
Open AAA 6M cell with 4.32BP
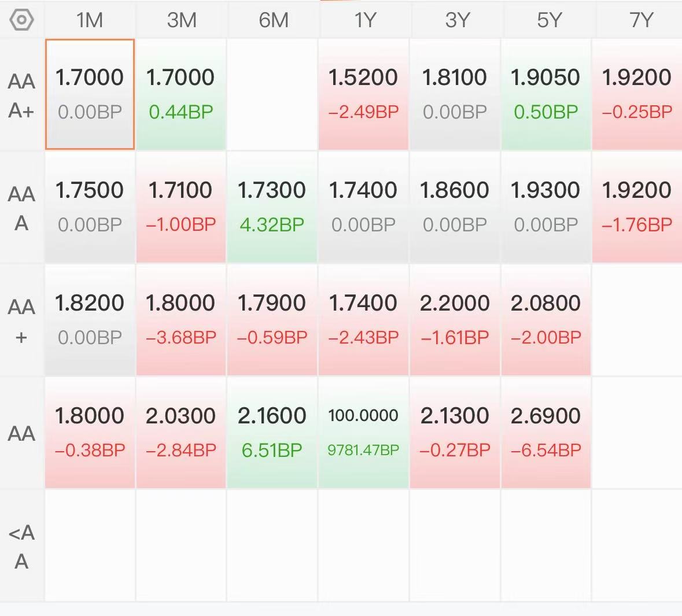point(272,207)
